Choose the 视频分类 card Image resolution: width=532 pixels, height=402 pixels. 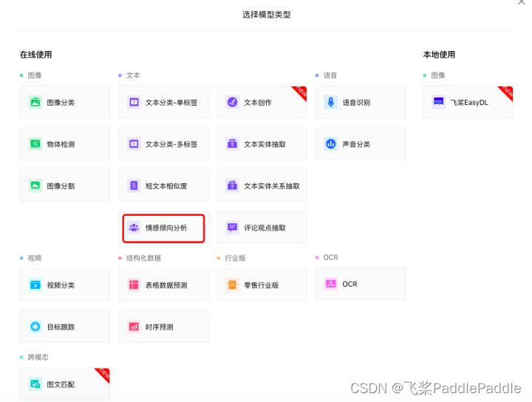(x=65, y=285)
